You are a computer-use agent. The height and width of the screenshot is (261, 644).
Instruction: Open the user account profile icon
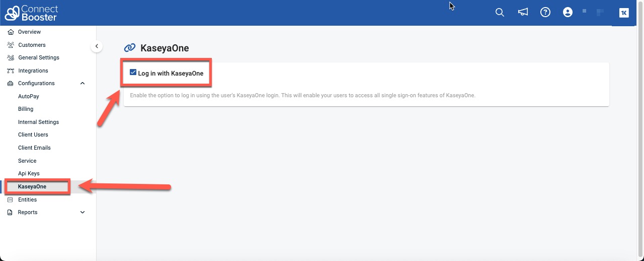pyautogui.click(x=568, y=13)
